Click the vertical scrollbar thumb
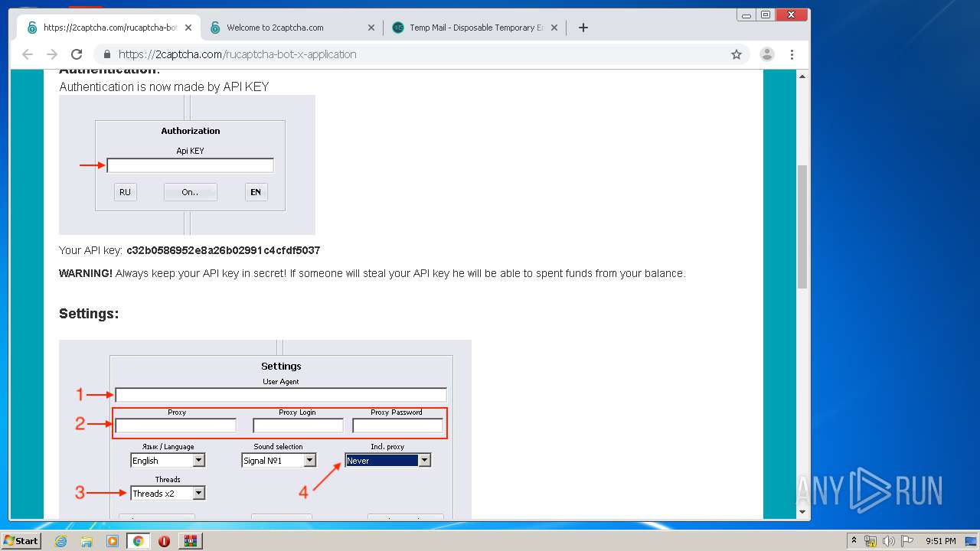980x551 pixels. [x=802, y=227]
